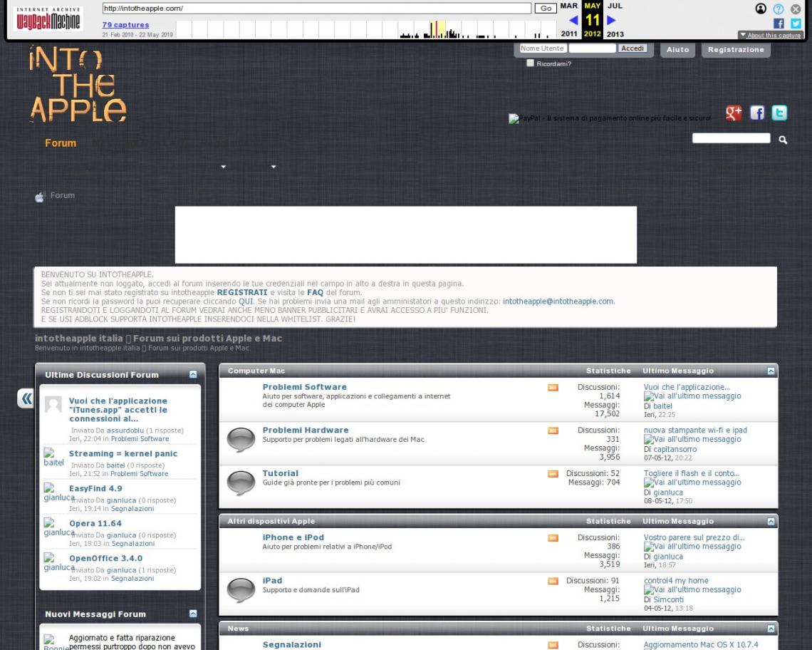Collapse the sidebar with the double chevron

point(26,398)
